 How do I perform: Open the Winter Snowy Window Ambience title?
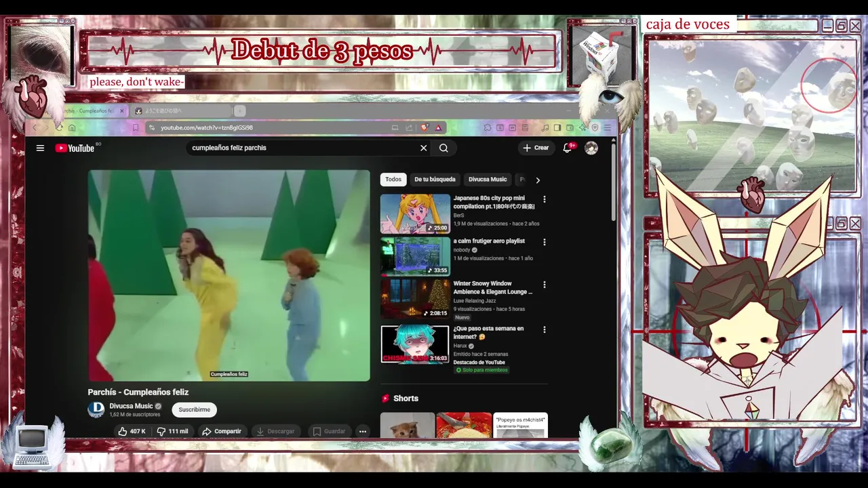click(493, 287)
